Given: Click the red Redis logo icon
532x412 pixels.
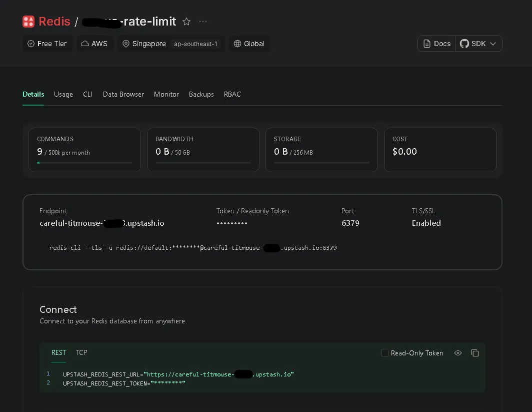Looking at the screenshot, I should point(28,22).
